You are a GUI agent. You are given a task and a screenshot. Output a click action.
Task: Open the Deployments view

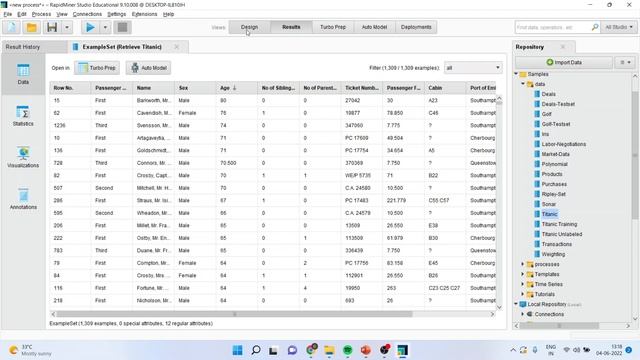point(416,27)
